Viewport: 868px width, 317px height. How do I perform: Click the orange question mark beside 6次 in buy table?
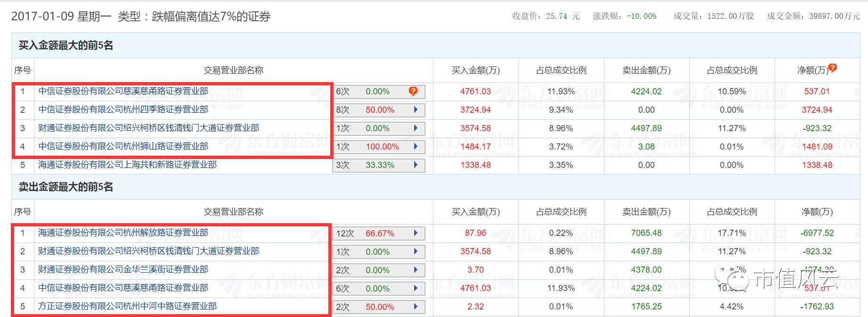(x=413, y=92)
